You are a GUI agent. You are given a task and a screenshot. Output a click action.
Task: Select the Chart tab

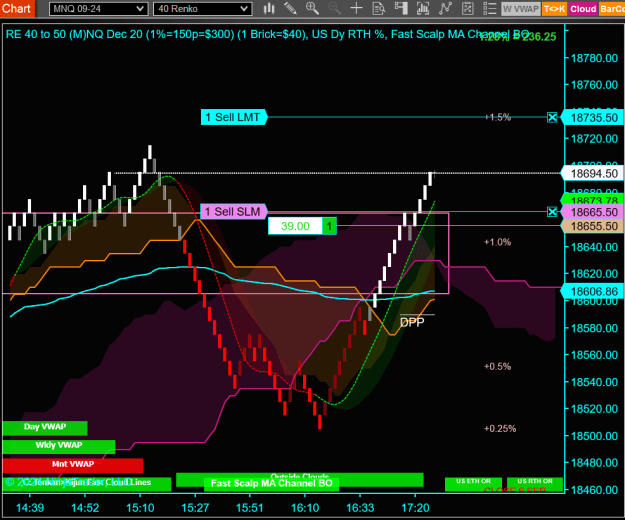(17, 8)
